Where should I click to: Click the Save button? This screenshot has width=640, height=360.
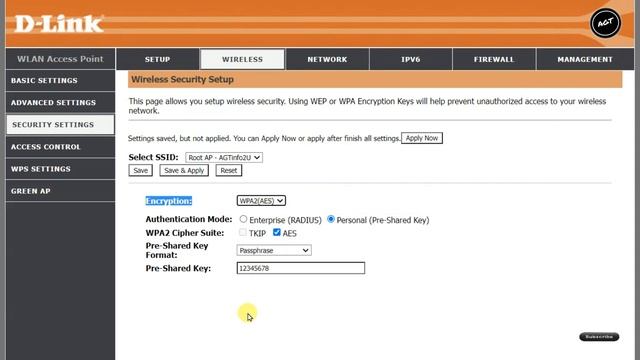click(140, 170)
